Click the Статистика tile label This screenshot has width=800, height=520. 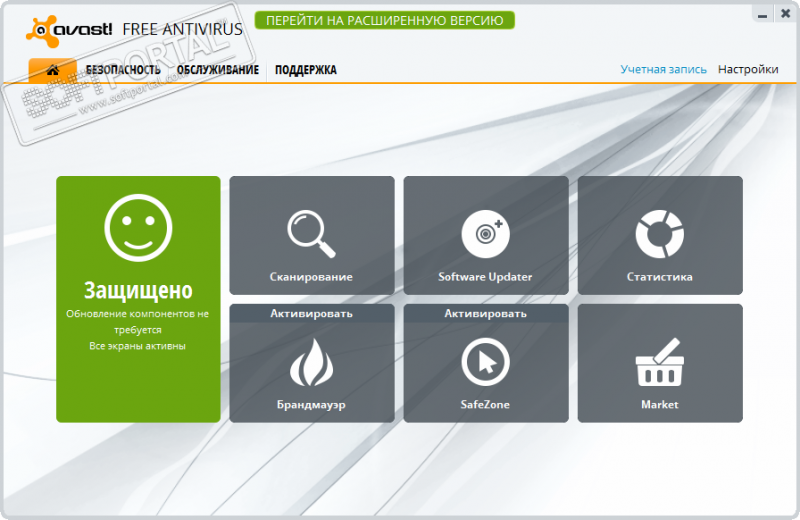(x=659, y=277)
